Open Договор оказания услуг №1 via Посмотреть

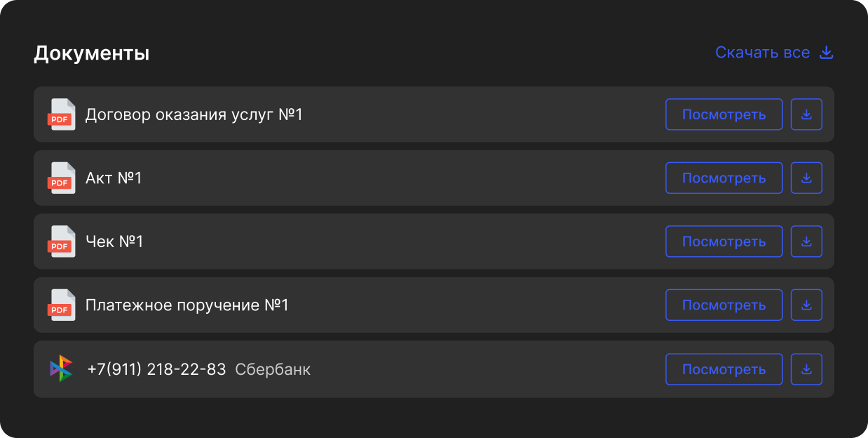pyautogui.click(x=724, y=114)
